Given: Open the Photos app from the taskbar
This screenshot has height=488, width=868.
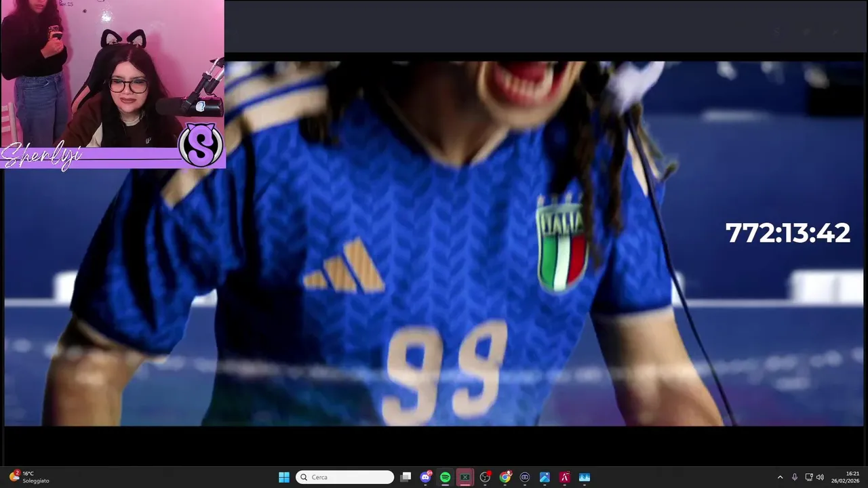Looking at the screenshot, I should 545,477.
